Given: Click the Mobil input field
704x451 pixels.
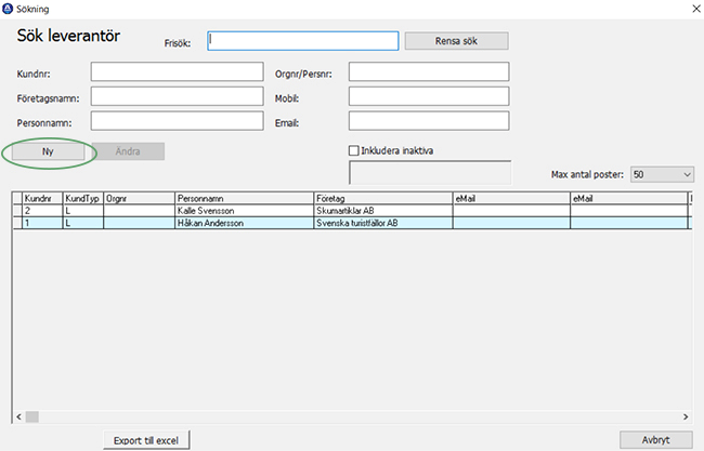Looking at the screenshot, I should 429,97.
